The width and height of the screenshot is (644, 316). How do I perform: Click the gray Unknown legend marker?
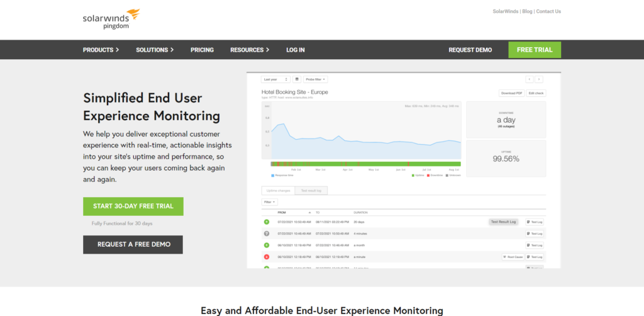[x=447, y=176]
